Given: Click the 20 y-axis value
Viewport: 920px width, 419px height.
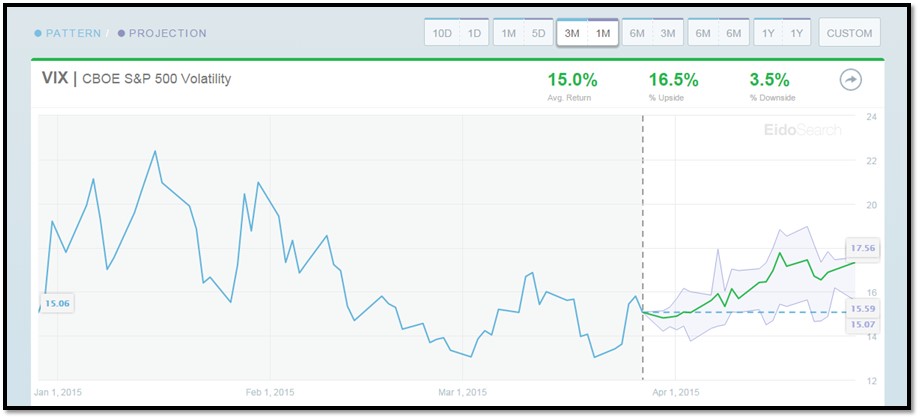Looking at the screenshot, I should point(871,204).
